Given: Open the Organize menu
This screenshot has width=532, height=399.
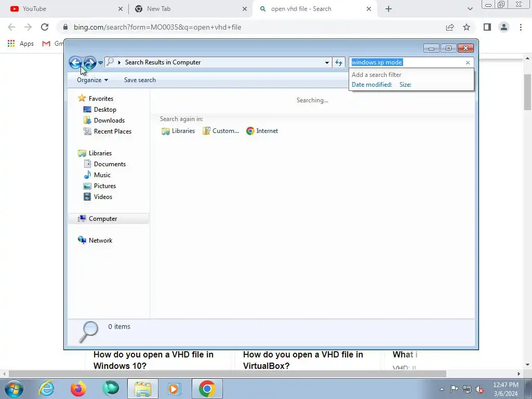Looking at the screenshot, I should [92, 80].
